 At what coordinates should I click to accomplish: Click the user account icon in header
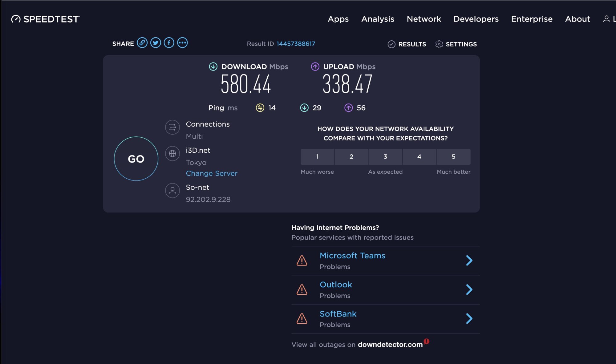606,19
